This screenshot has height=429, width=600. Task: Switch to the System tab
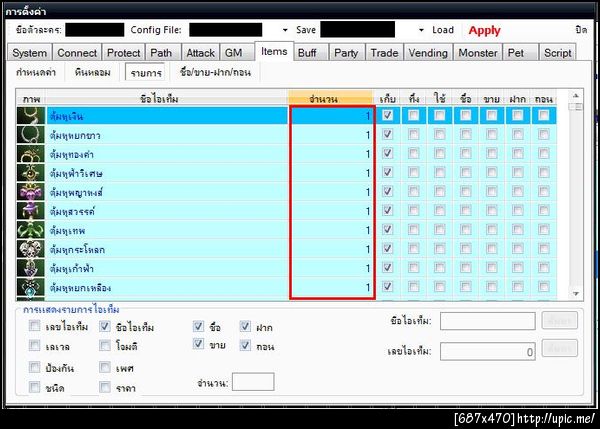tap(29, 53)
